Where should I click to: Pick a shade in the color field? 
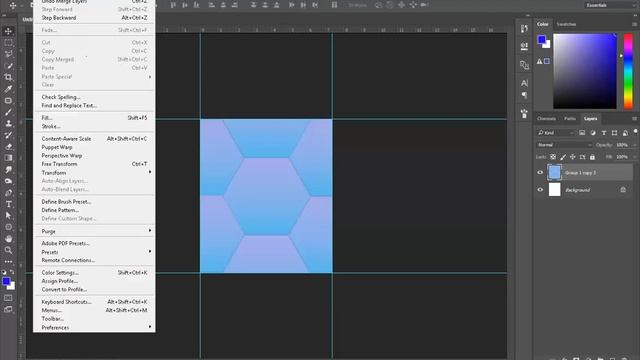point(584,71)
